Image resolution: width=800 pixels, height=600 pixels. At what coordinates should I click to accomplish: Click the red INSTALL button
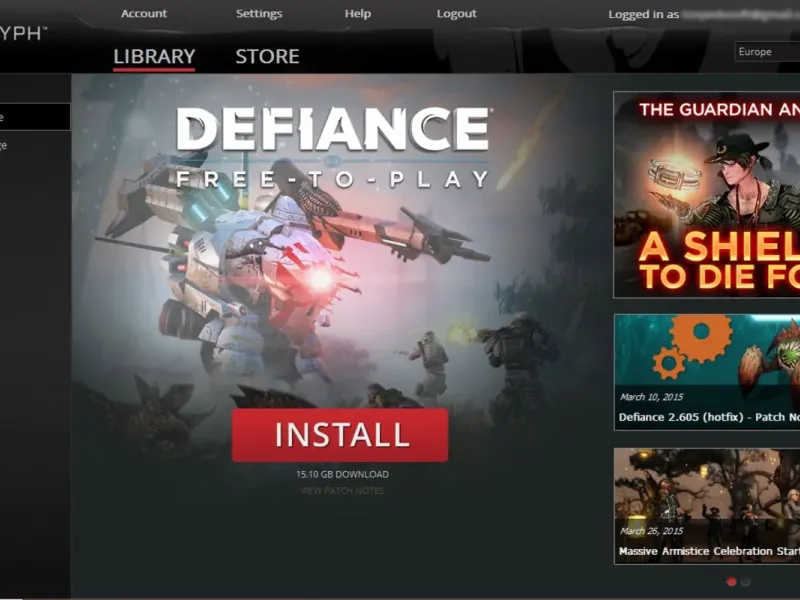coord(340,435)
